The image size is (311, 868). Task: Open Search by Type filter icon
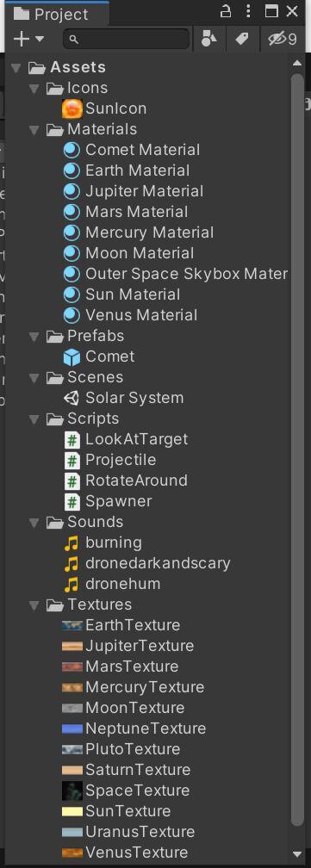point(208,40)
